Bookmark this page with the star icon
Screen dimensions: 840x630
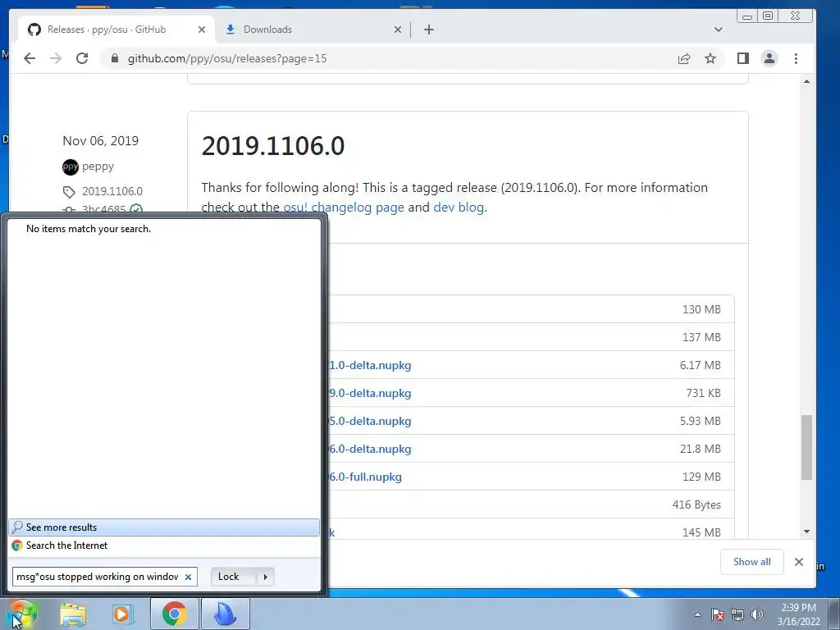pos(710,58)
